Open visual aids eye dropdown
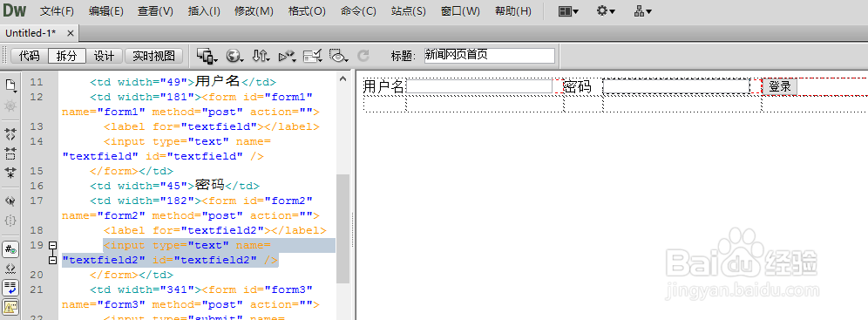Viewport: 868px width, 320px height. click(338, 56)
